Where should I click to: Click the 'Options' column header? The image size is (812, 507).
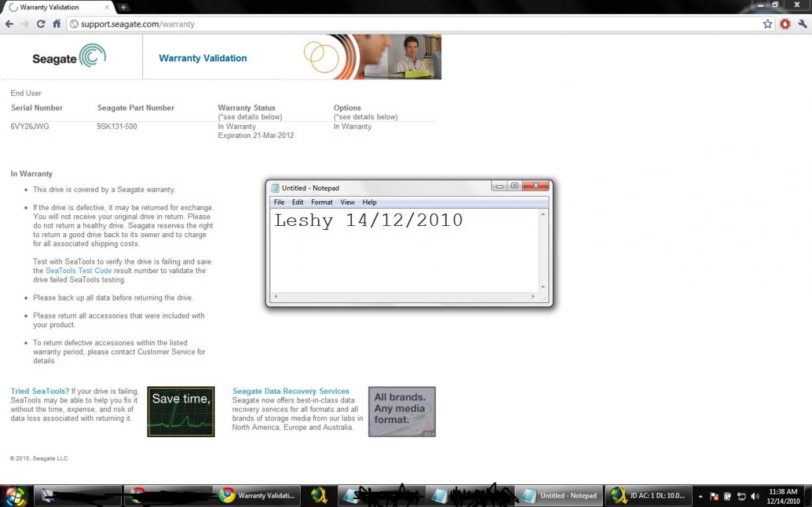(347, 108)
